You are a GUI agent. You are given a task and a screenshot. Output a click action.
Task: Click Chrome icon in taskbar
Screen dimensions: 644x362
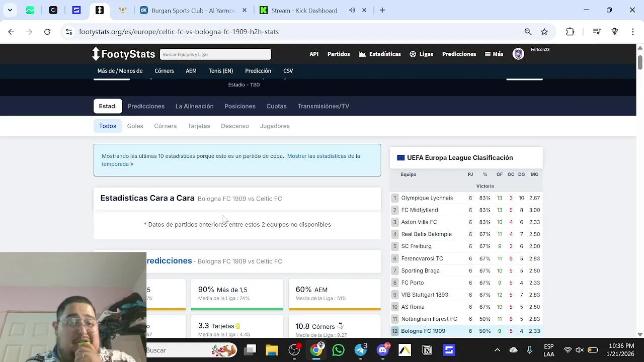[316, 350]
